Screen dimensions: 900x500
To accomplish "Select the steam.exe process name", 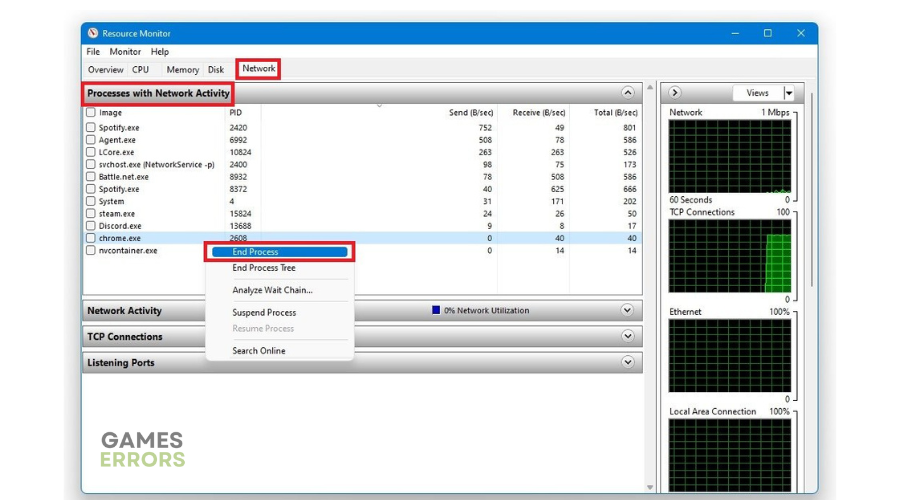I will pyautogui.click(x=117, y=214).
